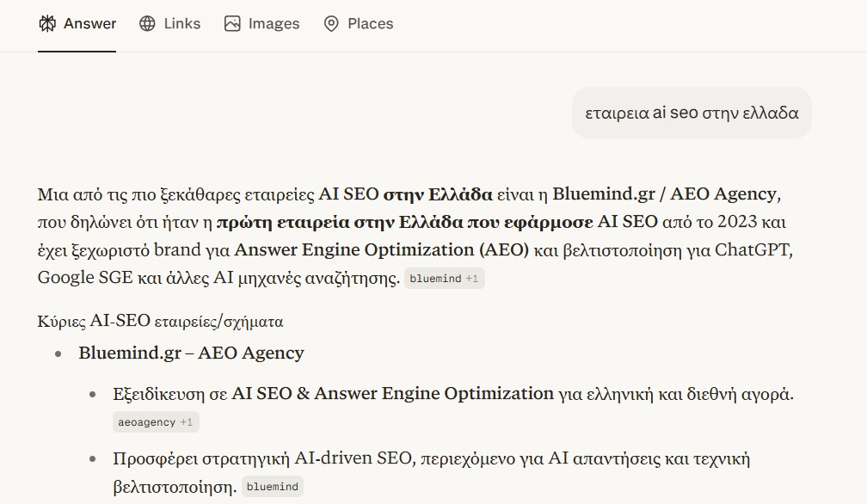Click the bluemind chip after last bullet

click(x=272, y=486)
